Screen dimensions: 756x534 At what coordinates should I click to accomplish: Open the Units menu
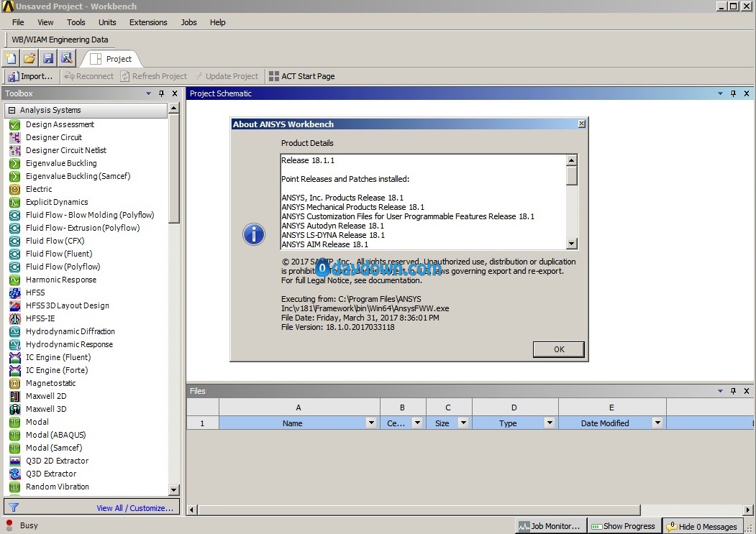107,22
